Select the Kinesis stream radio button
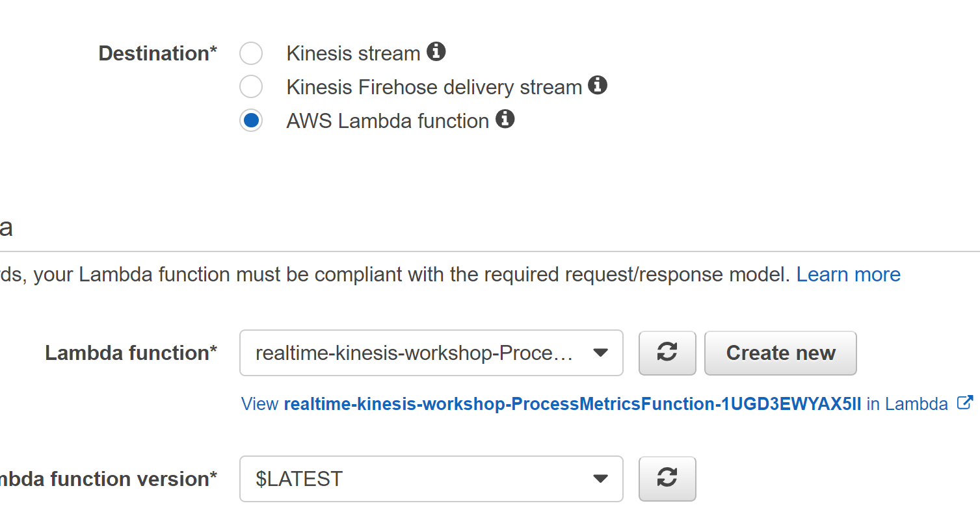The image size is (980, 525). [x=251, y=53]
